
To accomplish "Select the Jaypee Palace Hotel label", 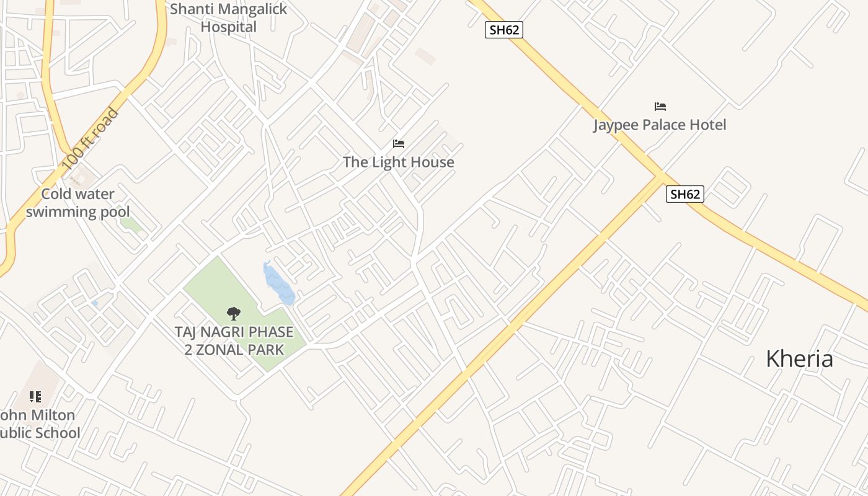I will click(660, 125).
